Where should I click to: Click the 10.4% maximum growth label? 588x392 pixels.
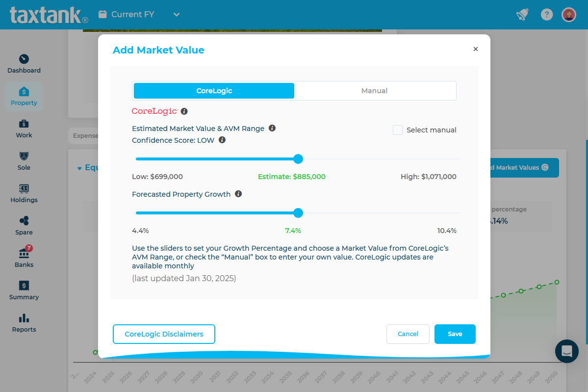(x=447, y=231)
